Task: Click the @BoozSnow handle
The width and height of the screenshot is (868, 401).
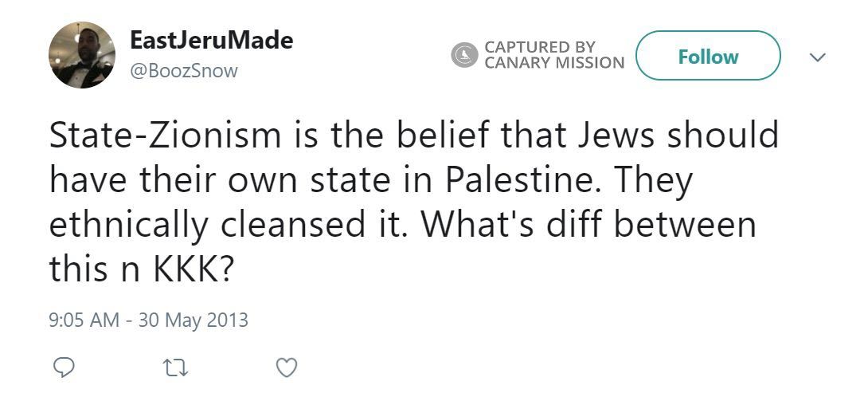Action: [182, 70]
